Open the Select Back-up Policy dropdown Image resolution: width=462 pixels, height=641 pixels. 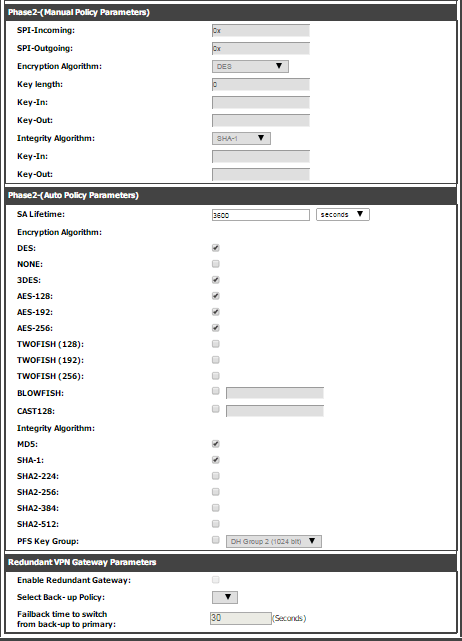224,597
